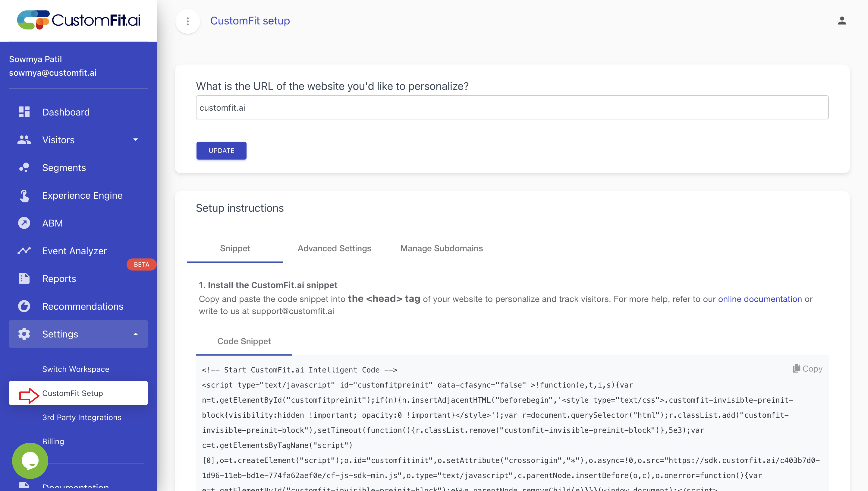Open Event Analyzer chart icon
The height and width of the screenshot is (491, 868).
tap(24, 251)
